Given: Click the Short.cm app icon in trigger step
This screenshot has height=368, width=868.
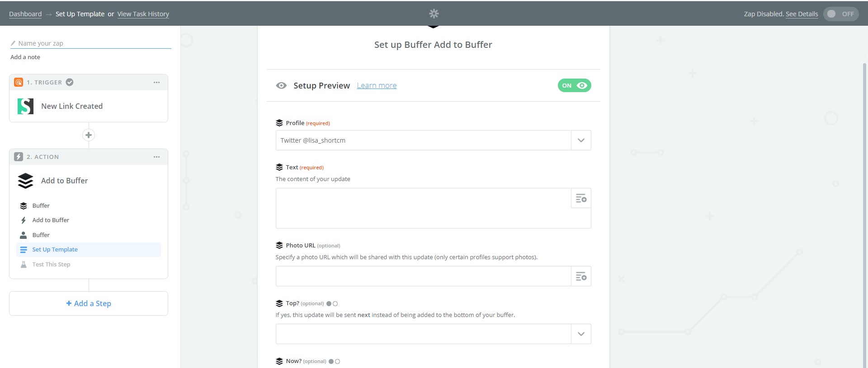Looking at the screenshot, I should point(25,106).
